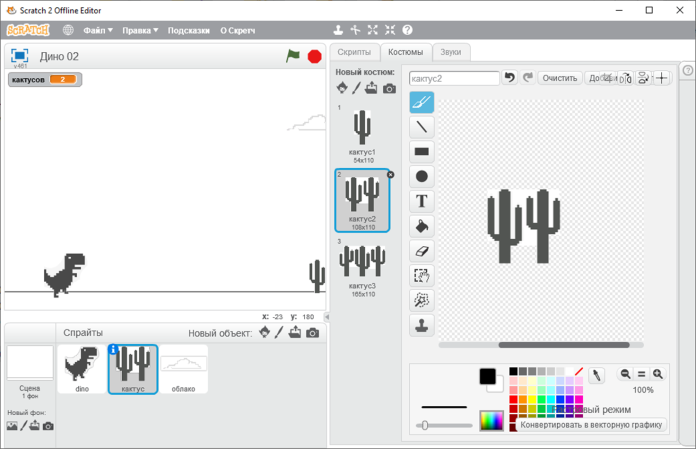Flip costume up-down
Image resolution: width=696 pixels, height=449 pixels.
pos(643,78)
